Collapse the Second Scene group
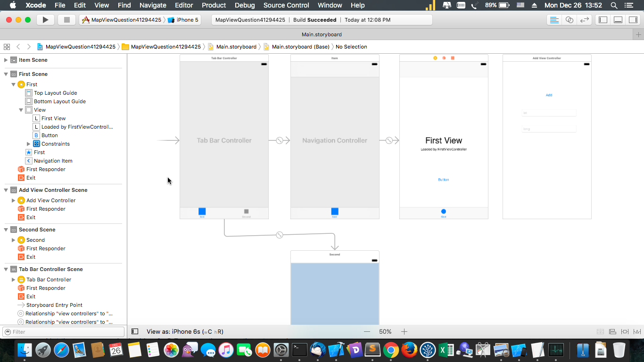The width and height of the screenshot is (644, 362). (6, 230)
